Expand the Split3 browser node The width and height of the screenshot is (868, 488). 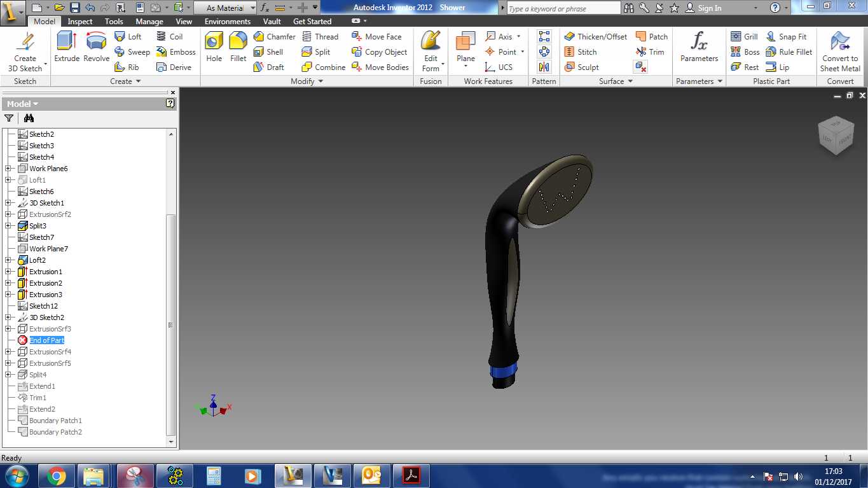click(x=8, y=226)
